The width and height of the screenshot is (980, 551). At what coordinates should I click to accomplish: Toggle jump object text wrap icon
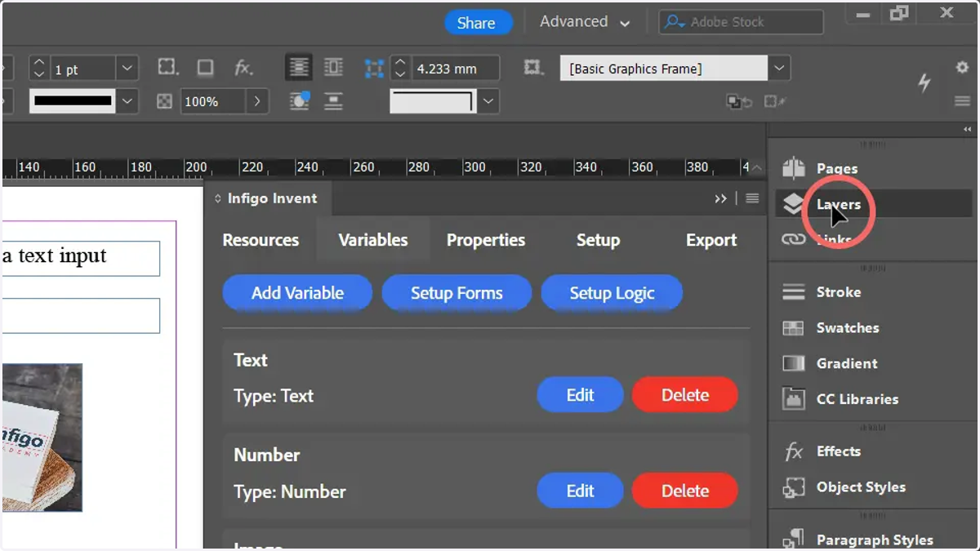coord(333,101)
